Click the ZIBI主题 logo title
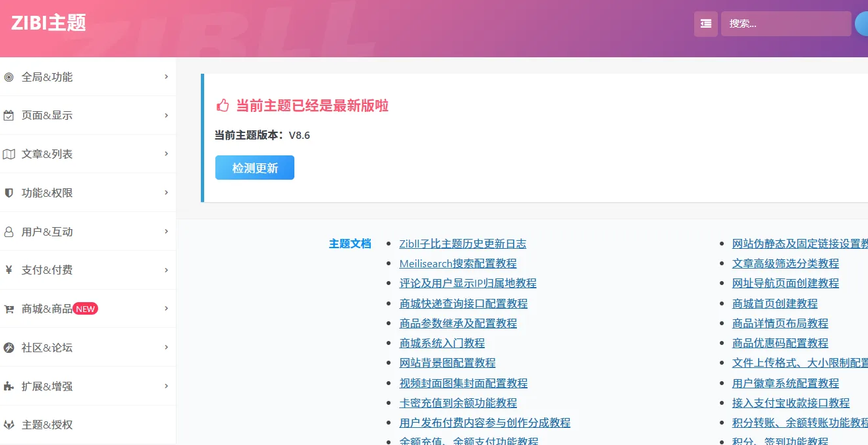This screenshot has height=445, width=868. coord(49,23)
